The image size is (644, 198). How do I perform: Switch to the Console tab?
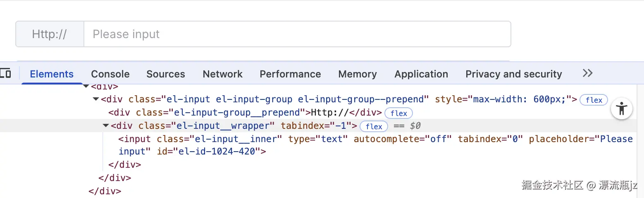(x=110, y=74)
